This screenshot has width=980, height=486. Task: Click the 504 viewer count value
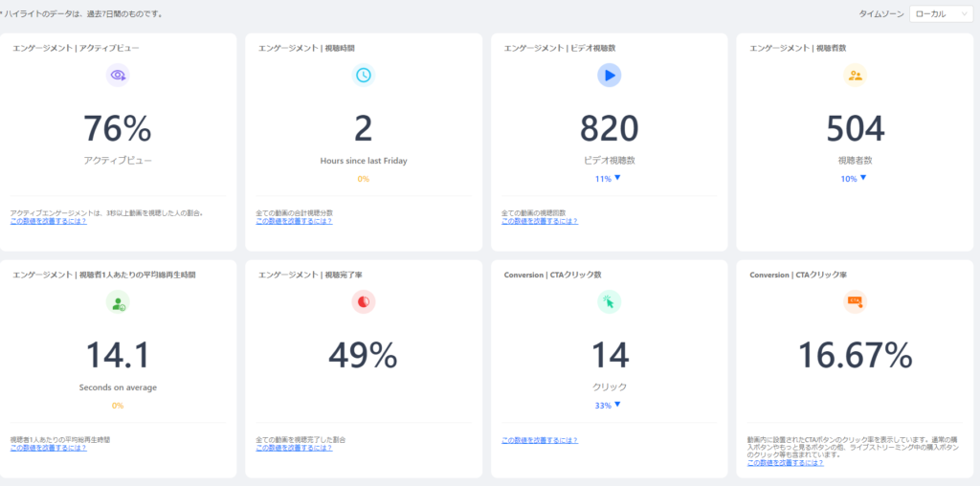(x=855, y=129)
